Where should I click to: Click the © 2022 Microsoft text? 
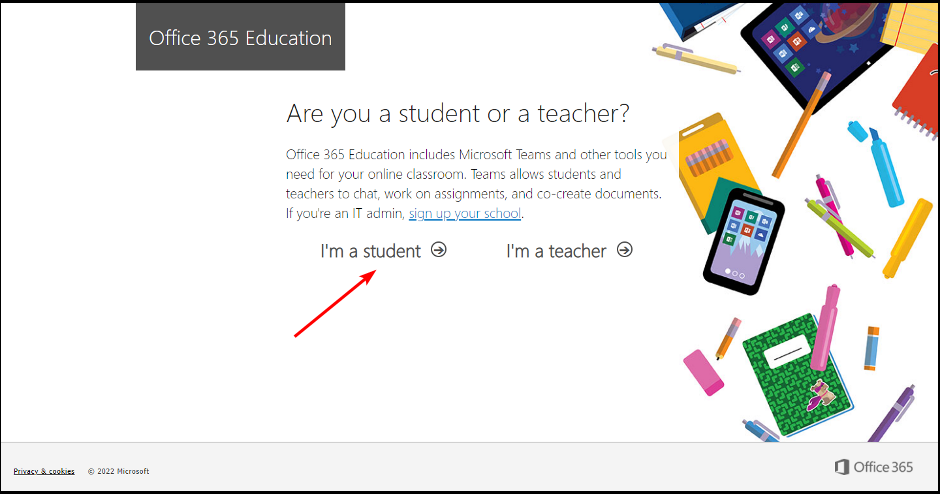[x=119, y=471]
